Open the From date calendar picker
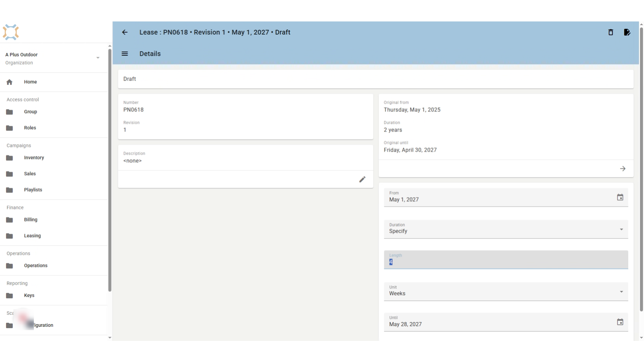The height and width of the screenshot is (362, 644). [620, 197]
